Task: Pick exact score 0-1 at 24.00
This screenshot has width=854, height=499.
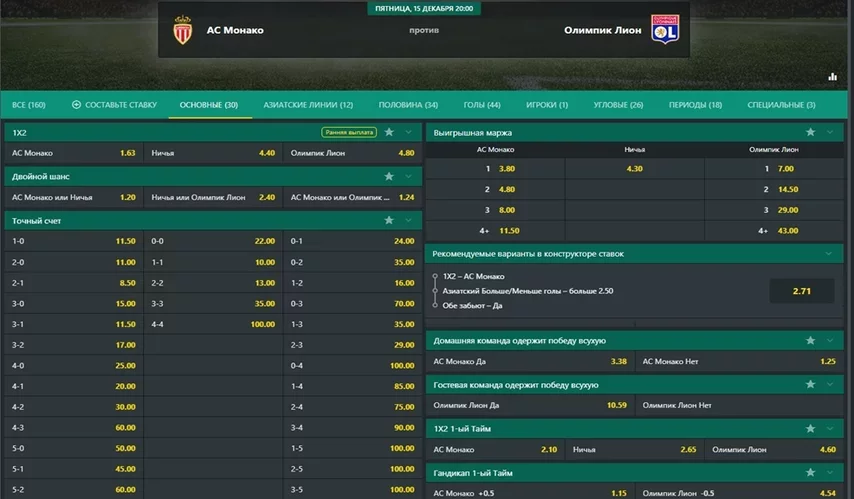Action: click(x=352, y=241)
